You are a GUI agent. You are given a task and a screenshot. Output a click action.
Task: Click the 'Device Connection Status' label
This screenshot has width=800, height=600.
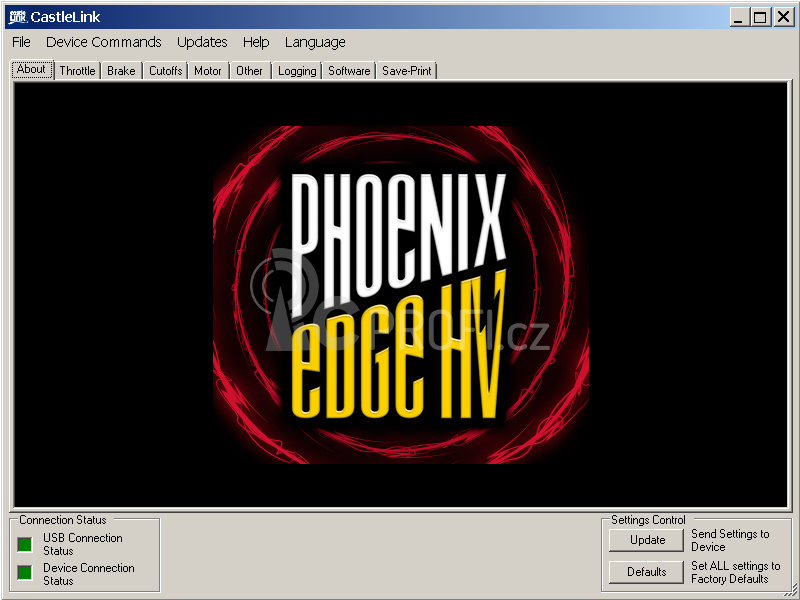click(x=89, y=574)
